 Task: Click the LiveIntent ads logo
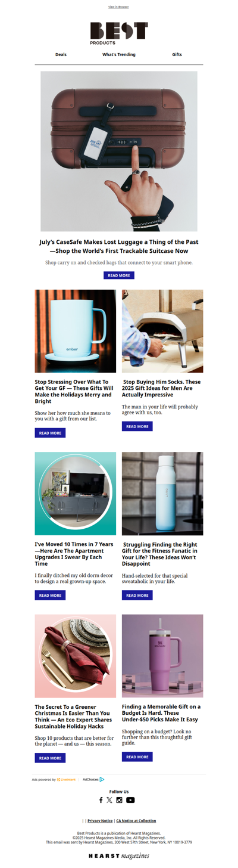66,779
